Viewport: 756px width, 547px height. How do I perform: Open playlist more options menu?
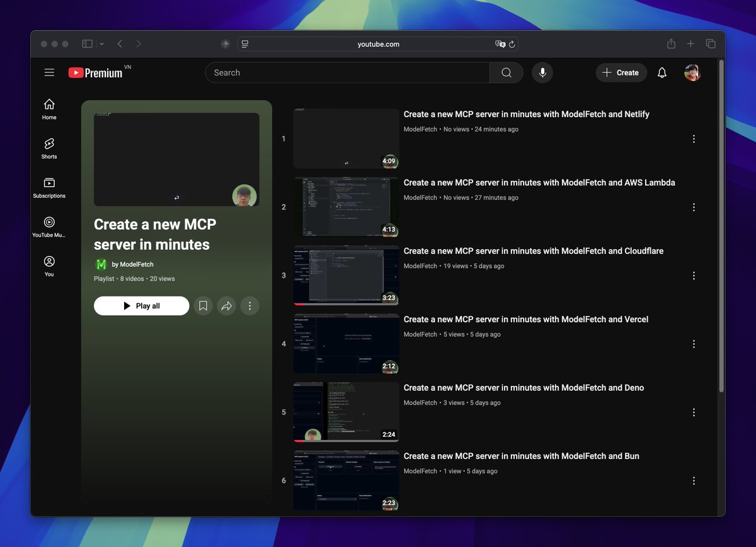coord(249,306)
